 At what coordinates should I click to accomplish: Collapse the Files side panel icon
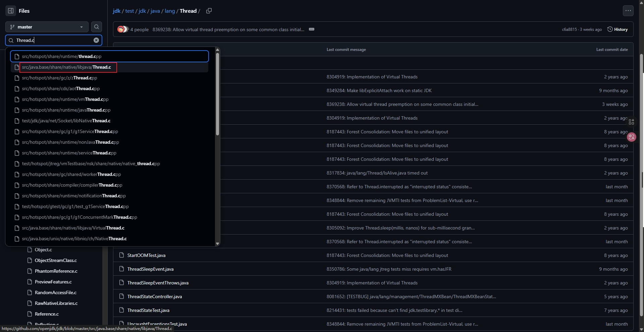point(11,11)
